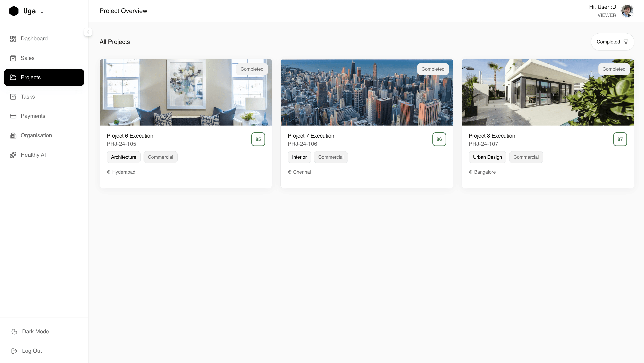Click the Uga hexagon logo
The width and height of the screenshot is (644, 363).
tap(14, 11)
